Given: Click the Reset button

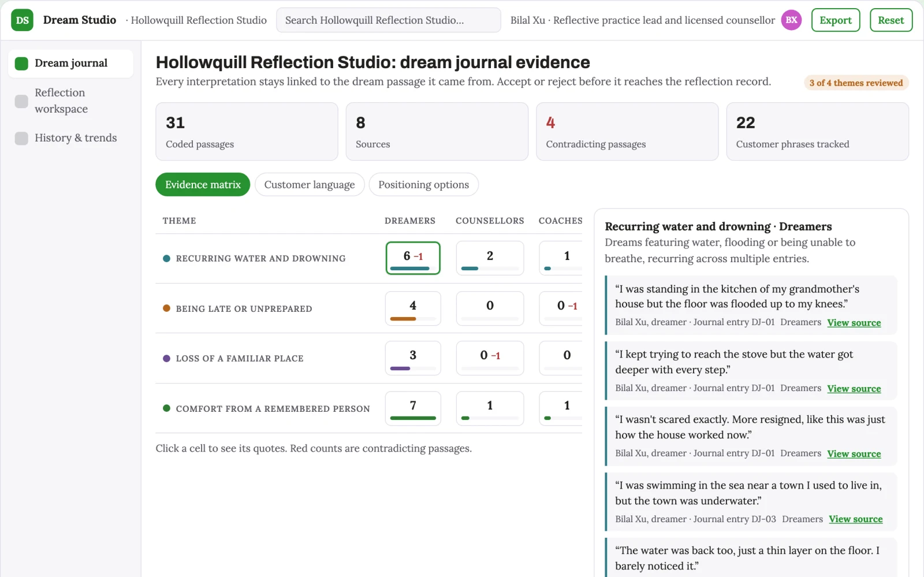Looking at the screenshot, I should click(891, 20).
